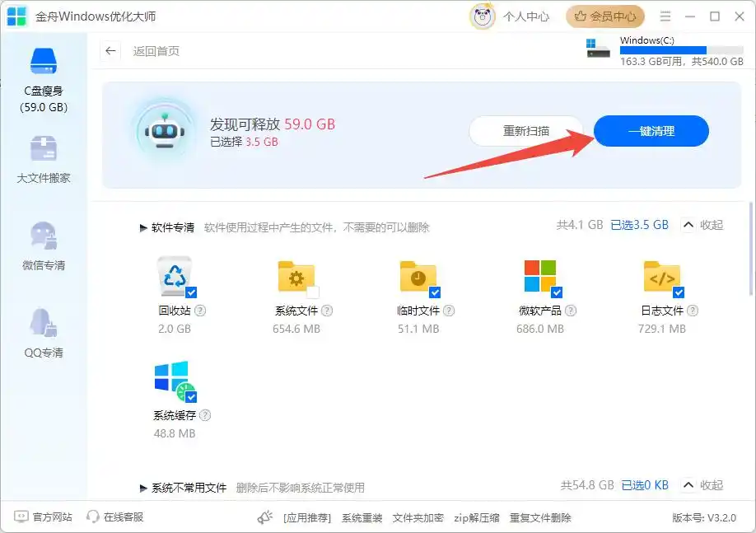
Task: Click the 一键清理 cleanup button
Action: tap(651, 131)
